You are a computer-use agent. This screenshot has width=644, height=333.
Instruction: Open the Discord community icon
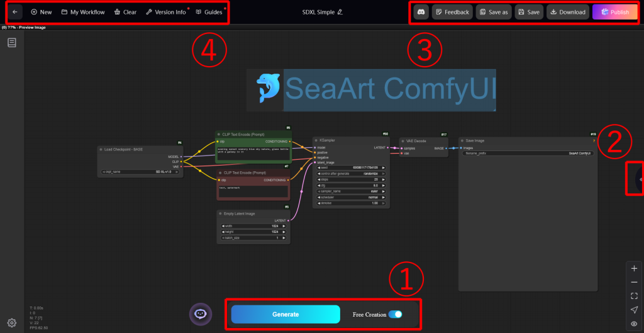421,12
